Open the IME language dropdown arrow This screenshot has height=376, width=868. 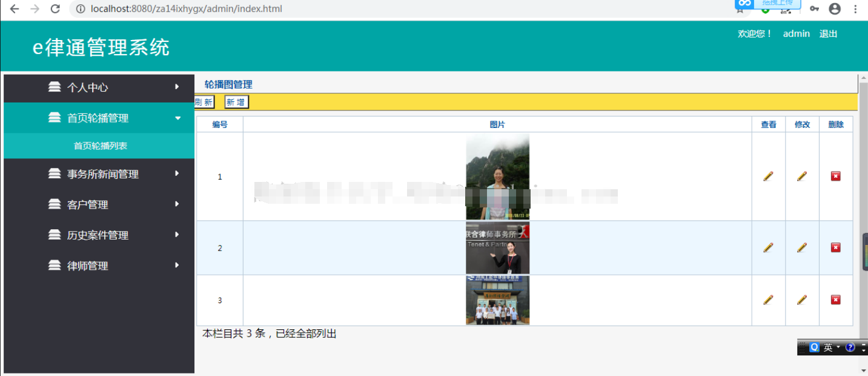pos(838,347)
